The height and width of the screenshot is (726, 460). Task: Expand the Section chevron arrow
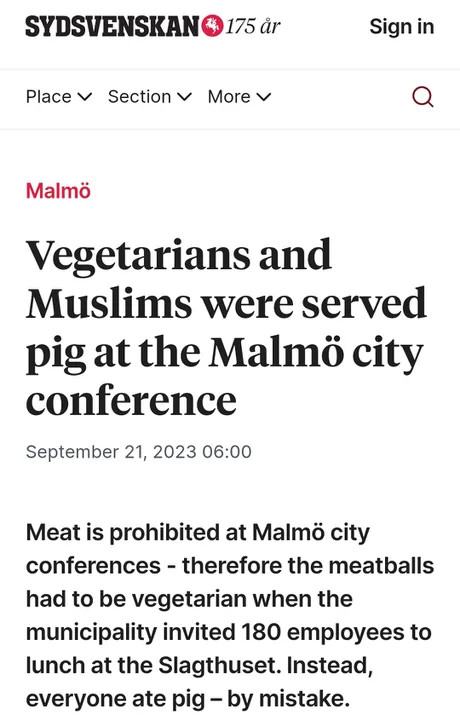pyautogui.click(x=184, y=97)
